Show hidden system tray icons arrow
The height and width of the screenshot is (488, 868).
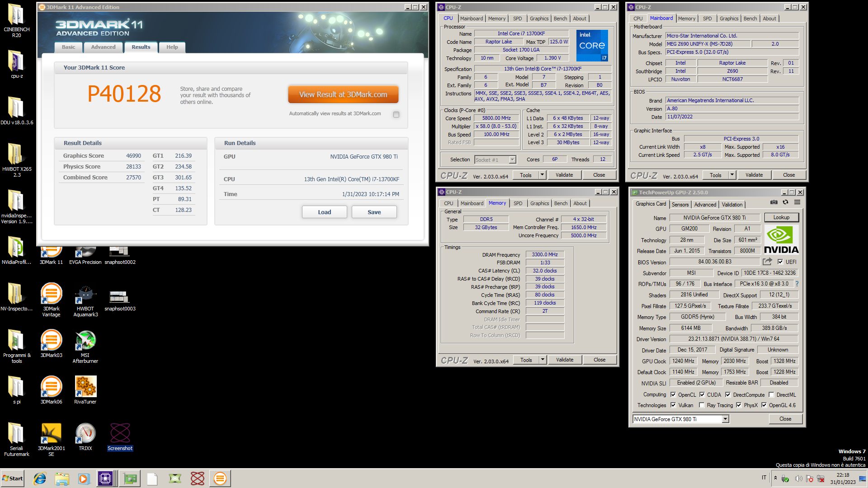[775, 478]
